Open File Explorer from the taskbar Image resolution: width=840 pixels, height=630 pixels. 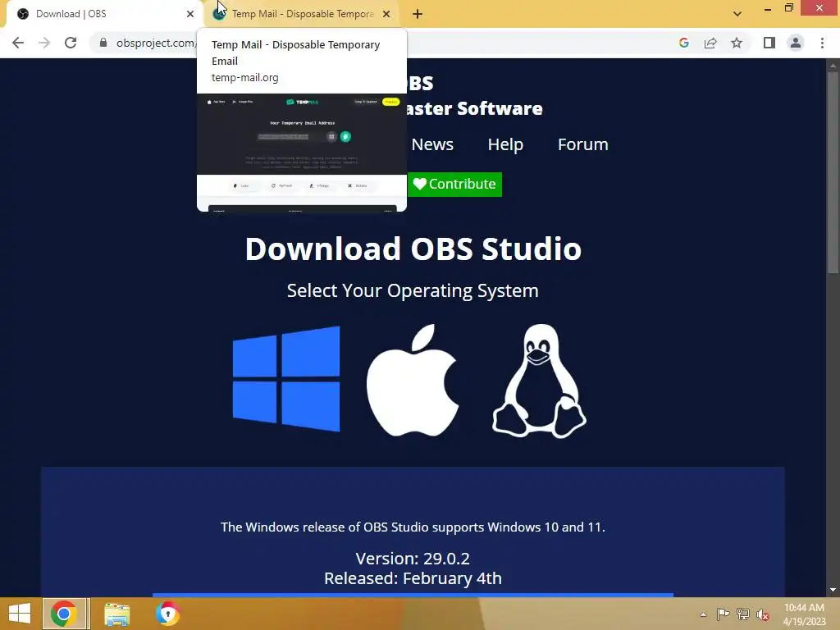pyautogui.click(x=116, y=614)
